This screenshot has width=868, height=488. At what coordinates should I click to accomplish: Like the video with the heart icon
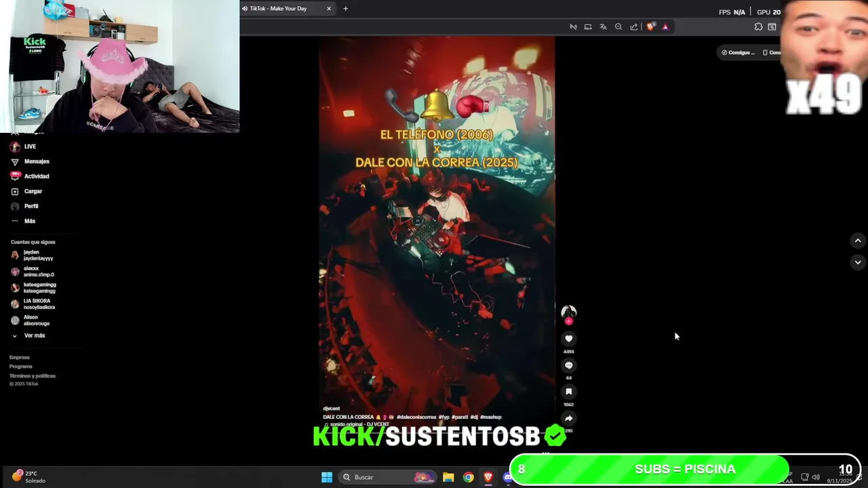coord(568,338)
